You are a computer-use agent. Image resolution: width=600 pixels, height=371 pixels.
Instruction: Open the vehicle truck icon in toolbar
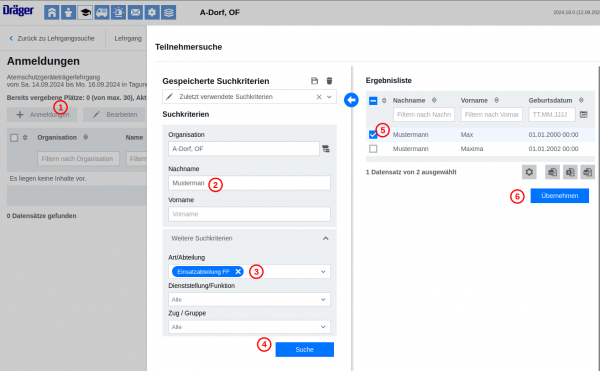pyautogui.click(x=102, y=13)
